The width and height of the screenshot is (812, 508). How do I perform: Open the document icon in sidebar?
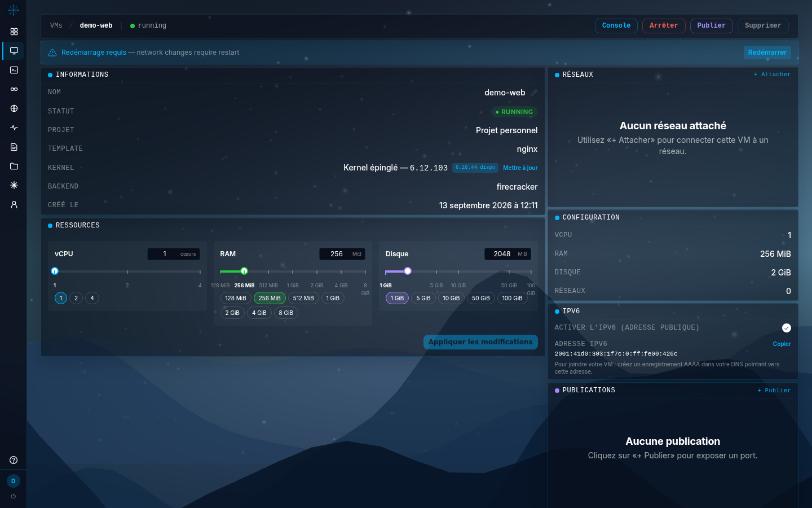(14, 147)
